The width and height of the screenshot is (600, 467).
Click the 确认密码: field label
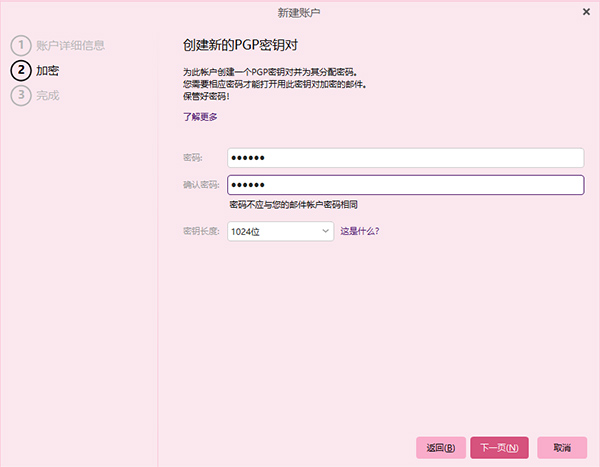click(x=201, y=185)
